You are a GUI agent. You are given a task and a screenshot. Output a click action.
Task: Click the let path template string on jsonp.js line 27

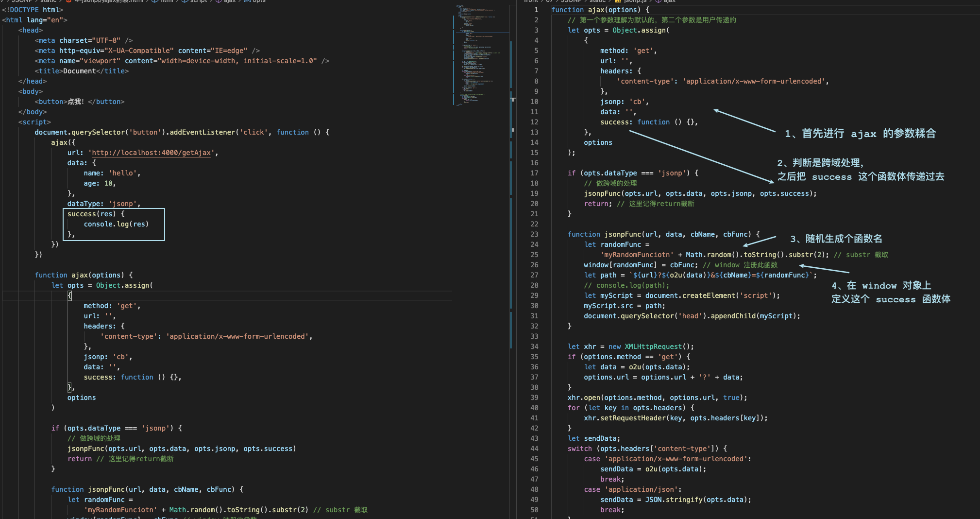click(700, 275)
